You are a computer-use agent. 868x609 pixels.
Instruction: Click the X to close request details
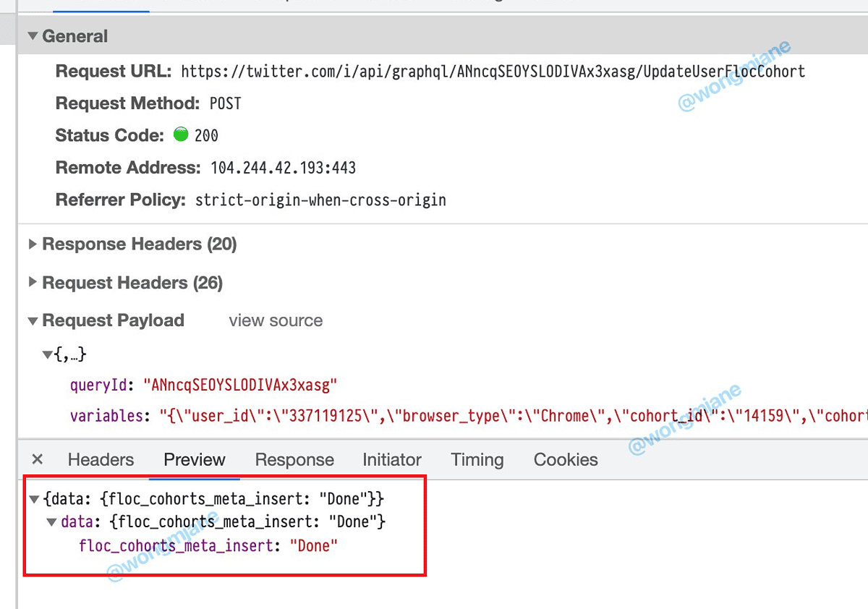(x=37, y=459)
